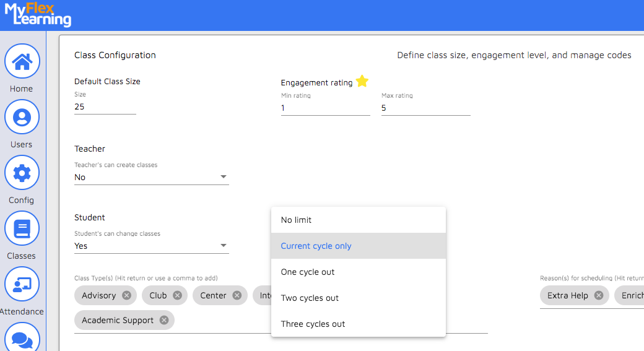The image size is (644, 351).
Task: Click the Max rating input field
Action: pos(425,108)
